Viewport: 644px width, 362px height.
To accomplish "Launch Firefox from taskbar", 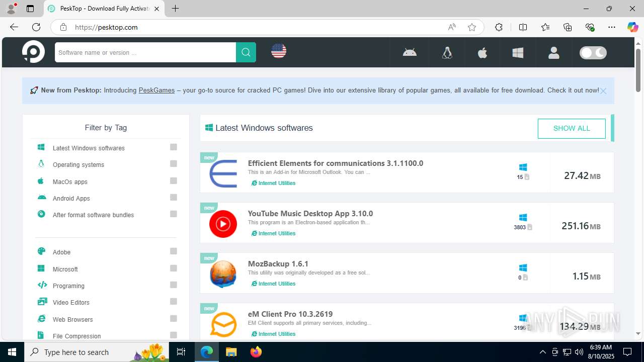I will pyautogui.click(x=256, y=352).
